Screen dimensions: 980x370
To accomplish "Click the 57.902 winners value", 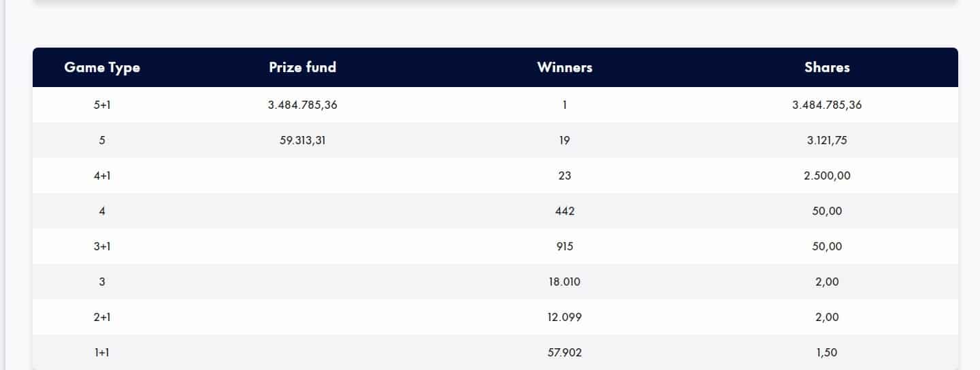I will (564, 352).
